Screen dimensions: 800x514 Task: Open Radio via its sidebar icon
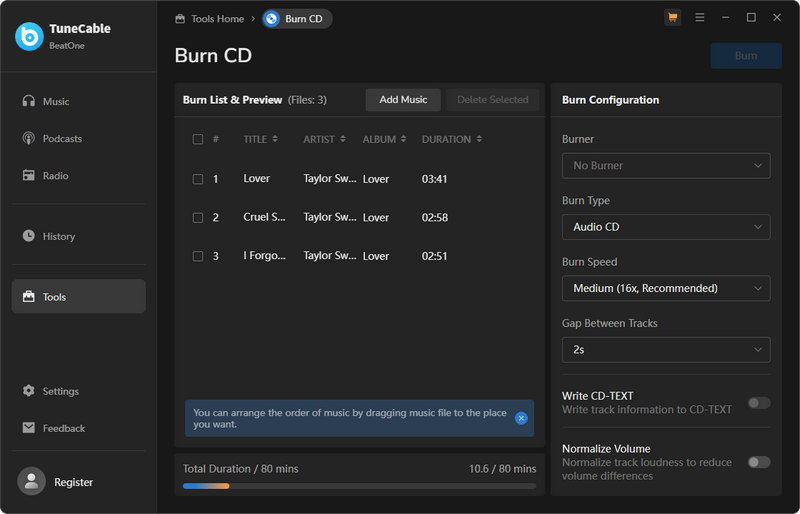(x=29, y=175)
